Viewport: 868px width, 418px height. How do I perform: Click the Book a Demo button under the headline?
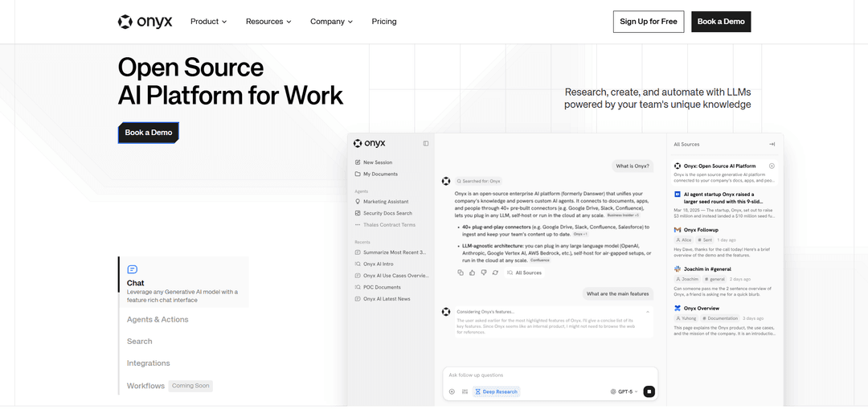[149, 133]
